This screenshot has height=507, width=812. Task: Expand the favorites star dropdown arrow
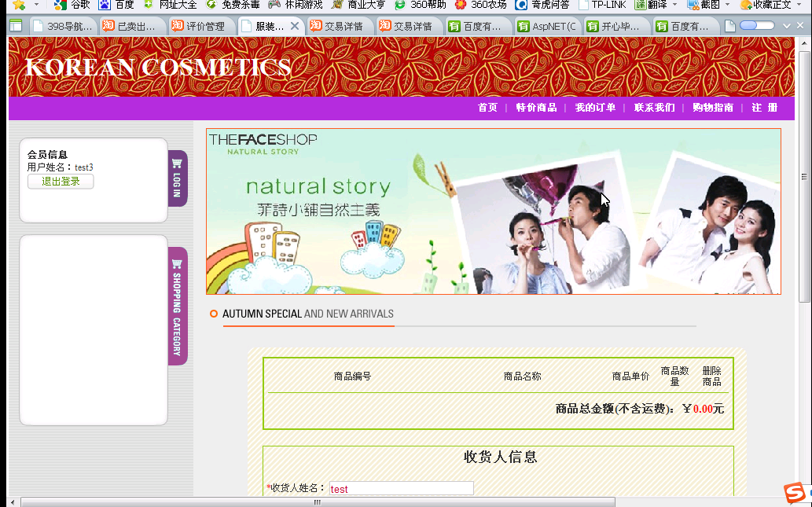click(x=36, y=5)
